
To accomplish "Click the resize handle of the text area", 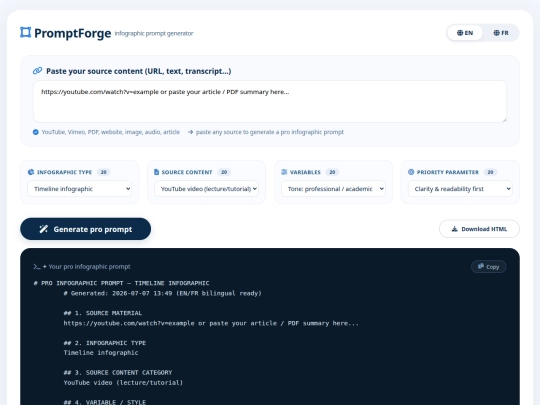I will tap(504, 120).
